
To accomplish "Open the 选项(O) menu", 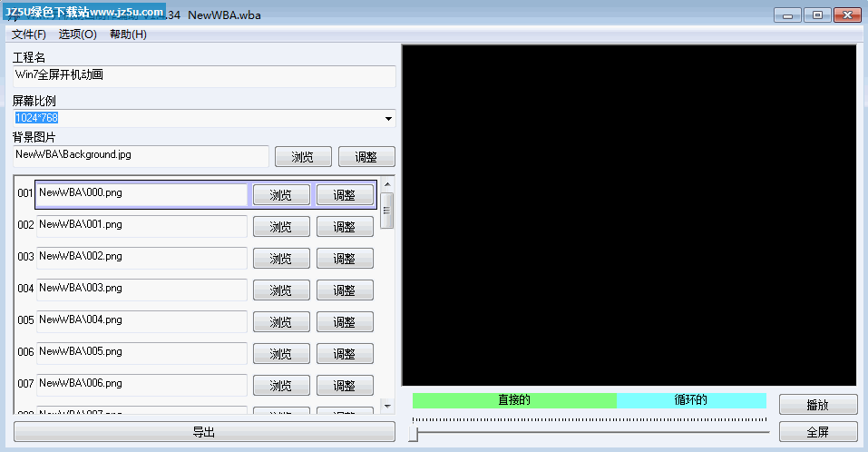I will (x=77, y=34).
